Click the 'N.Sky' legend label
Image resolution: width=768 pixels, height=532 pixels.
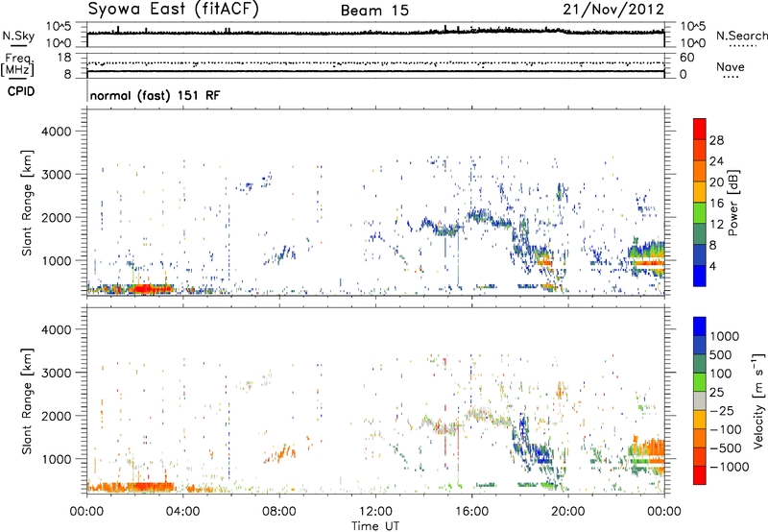point(18,36)
